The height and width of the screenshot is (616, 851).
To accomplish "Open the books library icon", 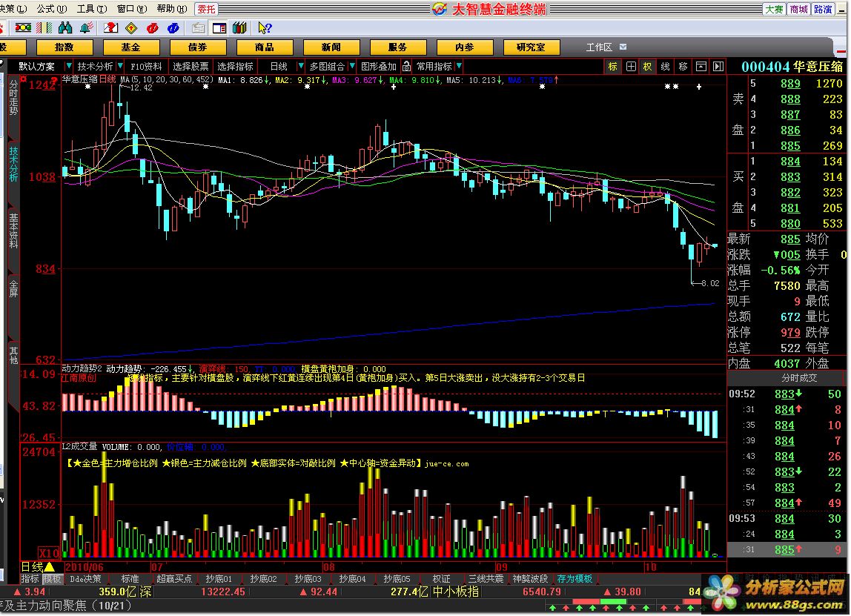I will point(239,27).
